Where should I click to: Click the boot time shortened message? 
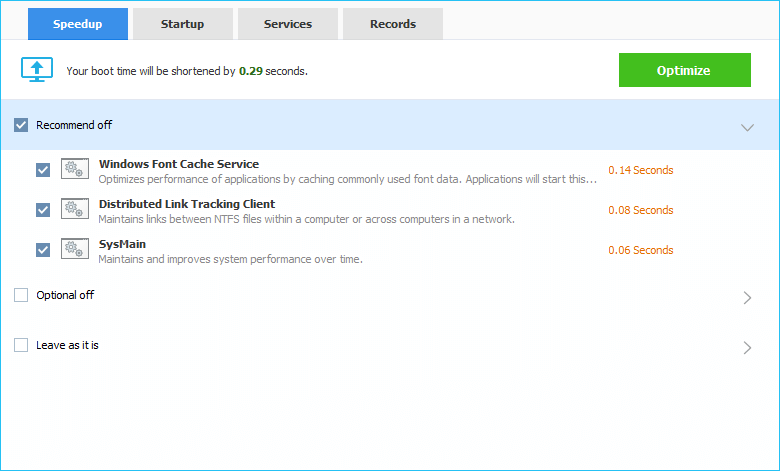[x=187, y=71]
